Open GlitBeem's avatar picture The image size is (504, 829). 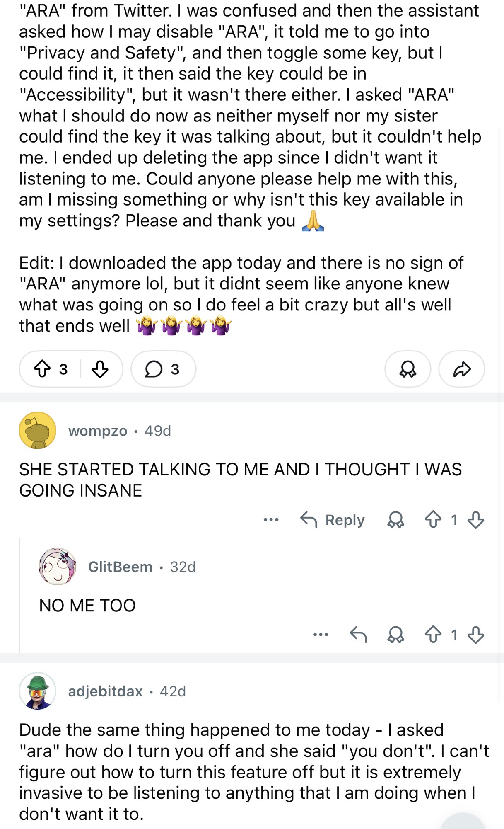pos(57,567)
